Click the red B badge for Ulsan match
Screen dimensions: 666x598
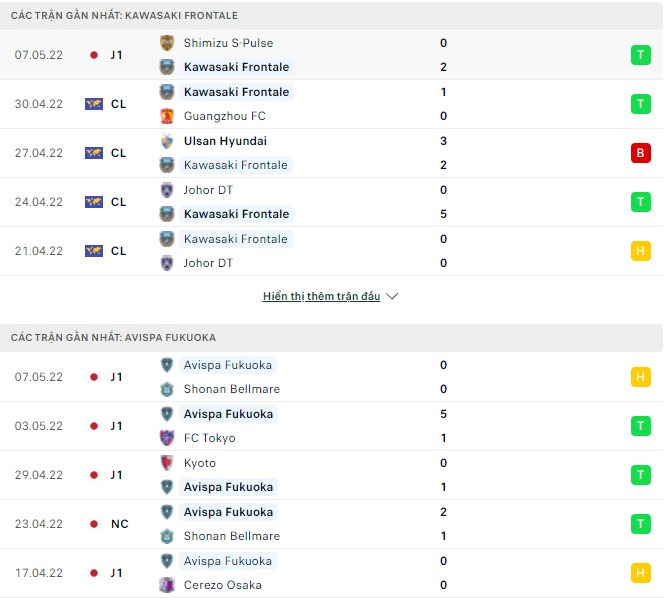[640, 153]
